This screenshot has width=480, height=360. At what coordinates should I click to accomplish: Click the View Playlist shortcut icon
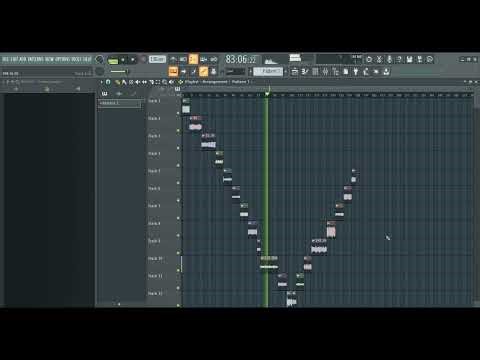point(295,71)
